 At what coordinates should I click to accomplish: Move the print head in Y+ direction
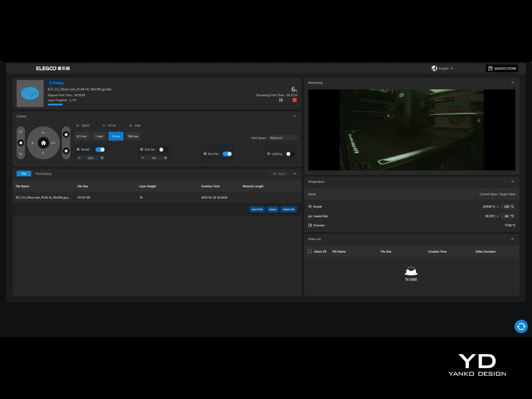pos(43,133)
